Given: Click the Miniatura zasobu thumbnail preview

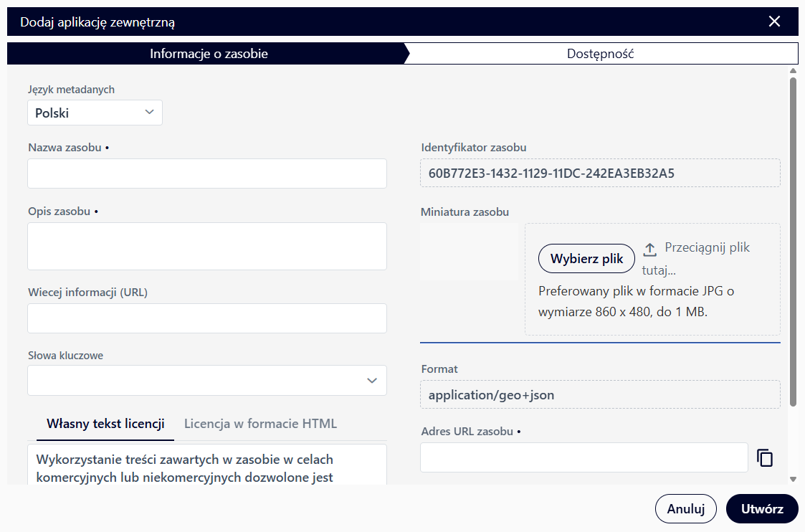Looking at the screenshot, I should pos(469,252).
